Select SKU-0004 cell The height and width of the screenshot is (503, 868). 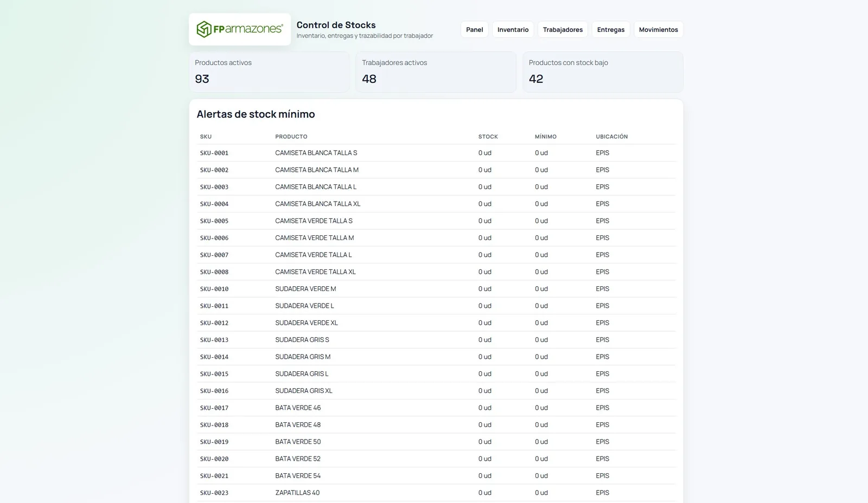(x=214, y=204)
